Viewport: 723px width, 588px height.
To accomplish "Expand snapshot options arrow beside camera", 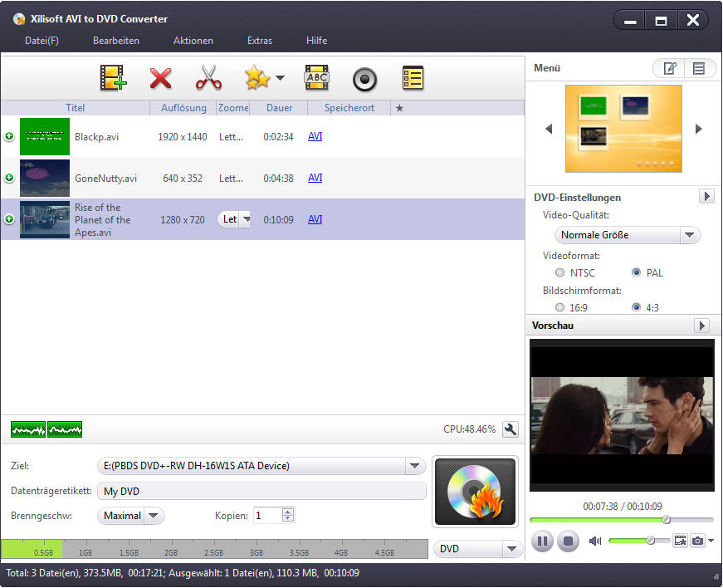I will pyautogui.click(x=711, y=541).
